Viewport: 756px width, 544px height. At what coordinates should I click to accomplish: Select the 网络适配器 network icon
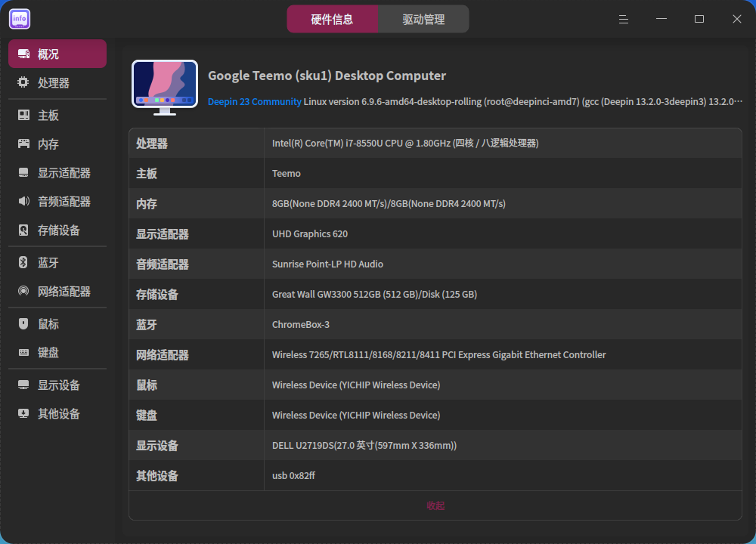tap(23, 291)
